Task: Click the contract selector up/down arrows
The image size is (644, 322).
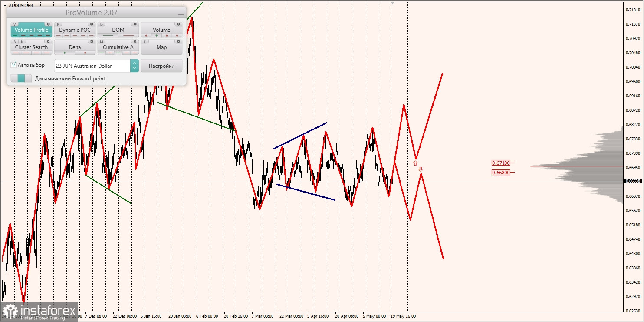Action: coord(135,66)
